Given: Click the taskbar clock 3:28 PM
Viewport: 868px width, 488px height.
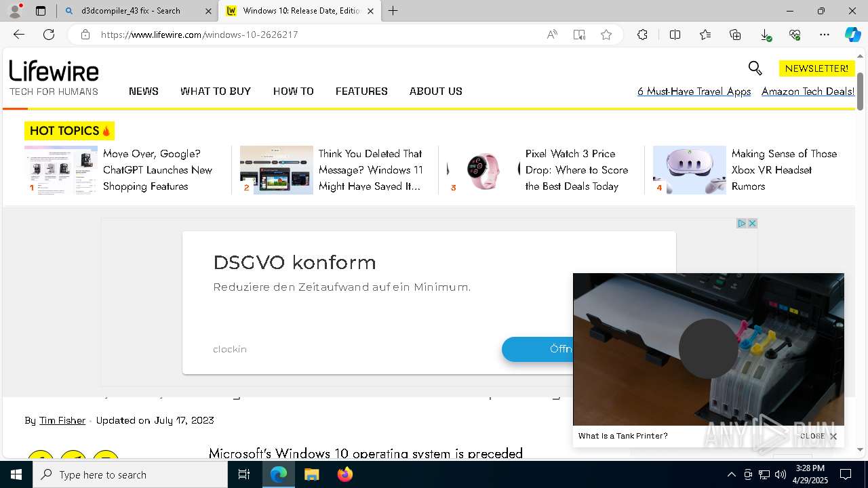Looking at the screenshot, I should point(810,474).
